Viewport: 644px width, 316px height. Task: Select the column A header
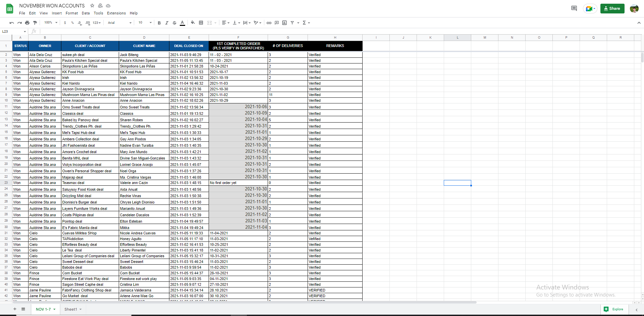[20, 38]
